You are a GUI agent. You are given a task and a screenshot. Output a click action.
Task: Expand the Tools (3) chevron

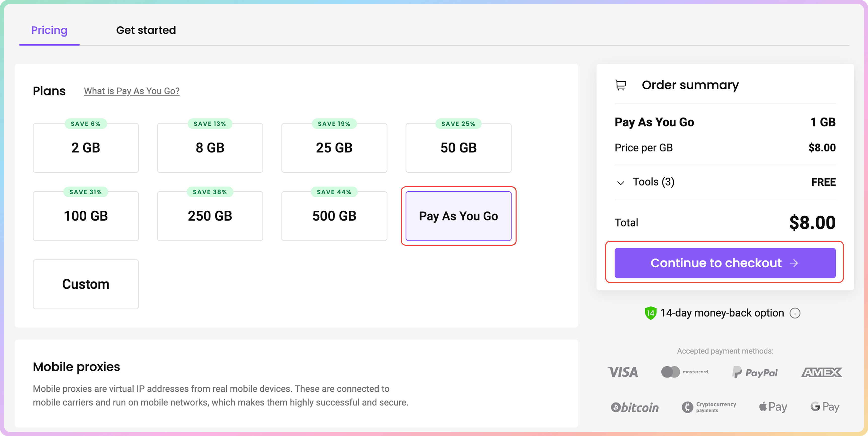tap(620, 183)
